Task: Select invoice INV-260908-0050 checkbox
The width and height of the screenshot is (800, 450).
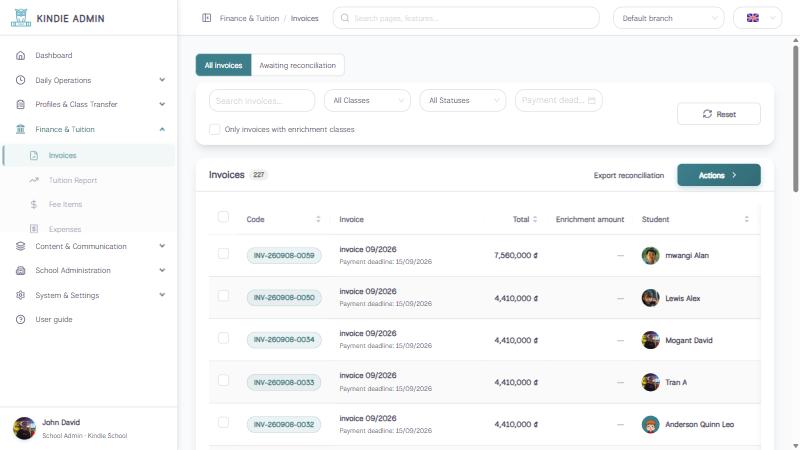Action: (x=223, y=296)
